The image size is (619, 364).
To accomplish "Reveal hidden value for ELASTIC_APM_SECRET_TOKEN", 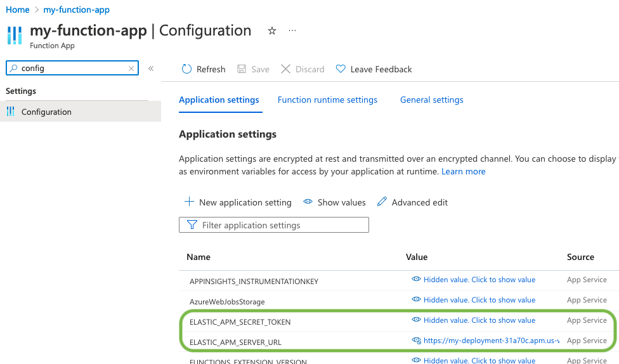I will (x=473, y=320).
